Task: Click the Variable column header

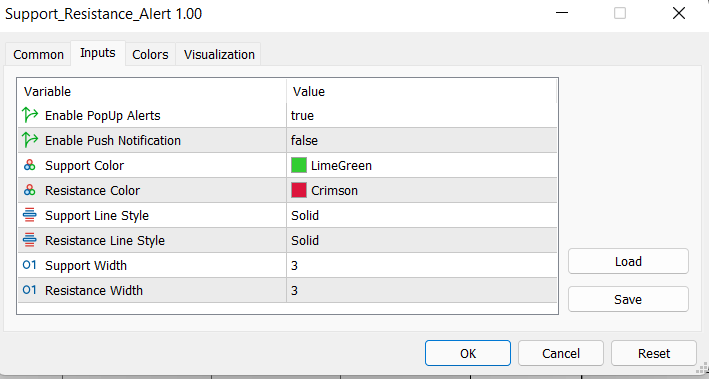Action: click(x=152, y=91)
